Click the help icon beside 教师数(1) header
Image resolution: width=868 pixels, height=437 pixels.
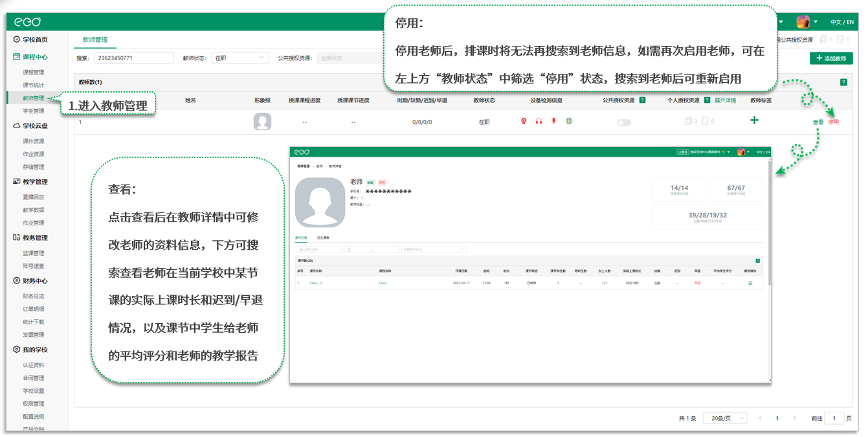(x=843, y=82)
